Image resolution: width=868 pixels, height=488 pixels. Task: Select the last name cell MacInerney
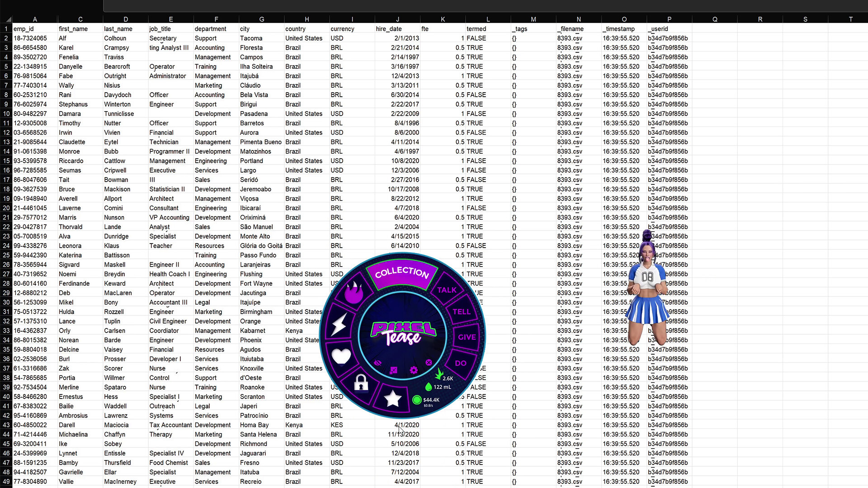point(125,481)
